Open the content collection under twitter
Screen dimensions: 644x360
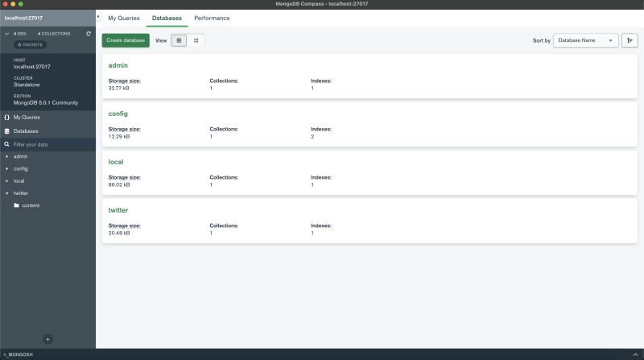point(31,205)
